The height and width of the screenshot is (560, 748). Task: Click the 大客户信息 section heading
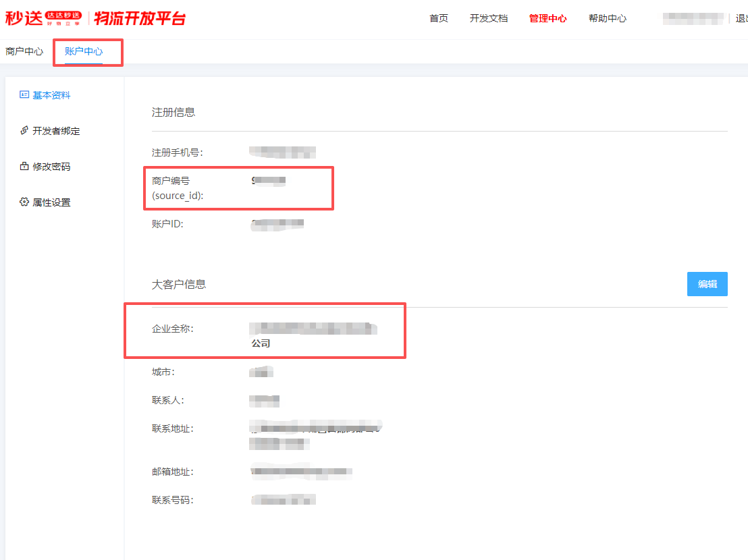coord(178,284)
